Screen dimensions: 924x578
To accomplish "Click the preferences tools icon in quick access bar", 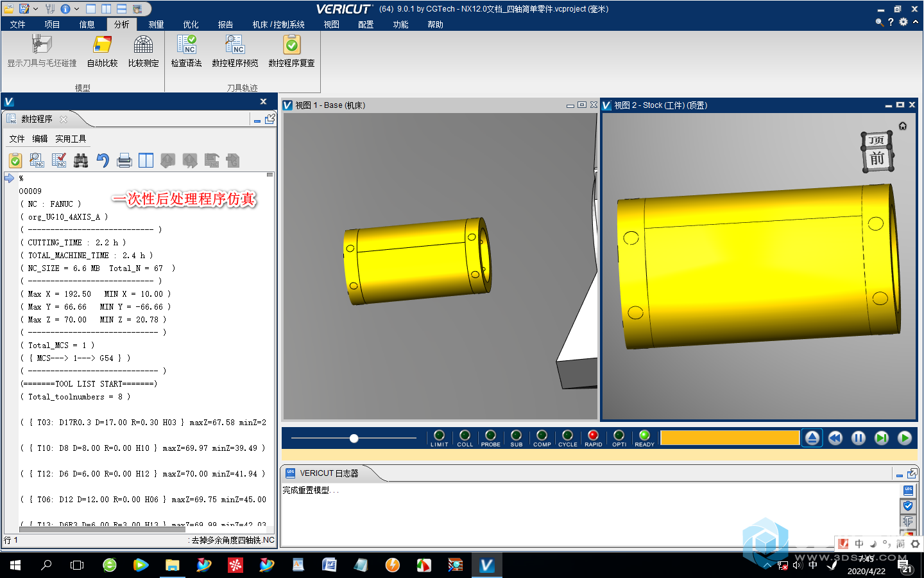I will point(50,9).
